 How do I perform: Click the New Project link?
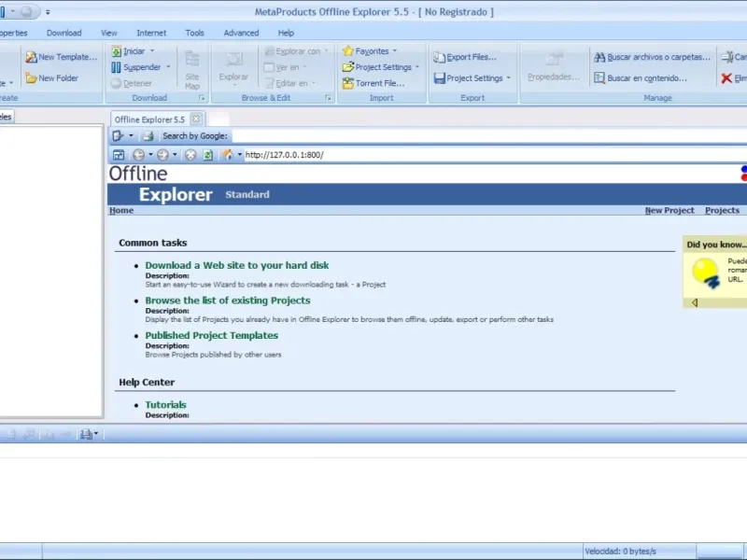(669, 211)
